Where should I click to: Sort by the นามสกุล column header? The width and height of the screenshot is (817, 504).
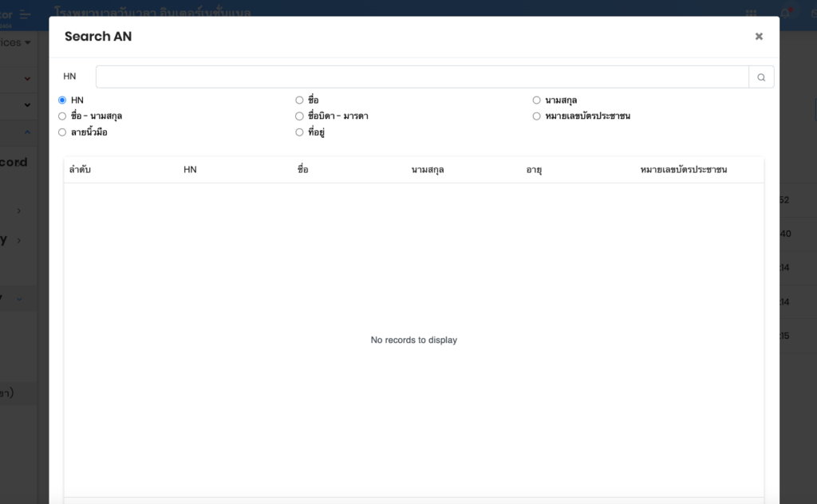coord(428,170)
